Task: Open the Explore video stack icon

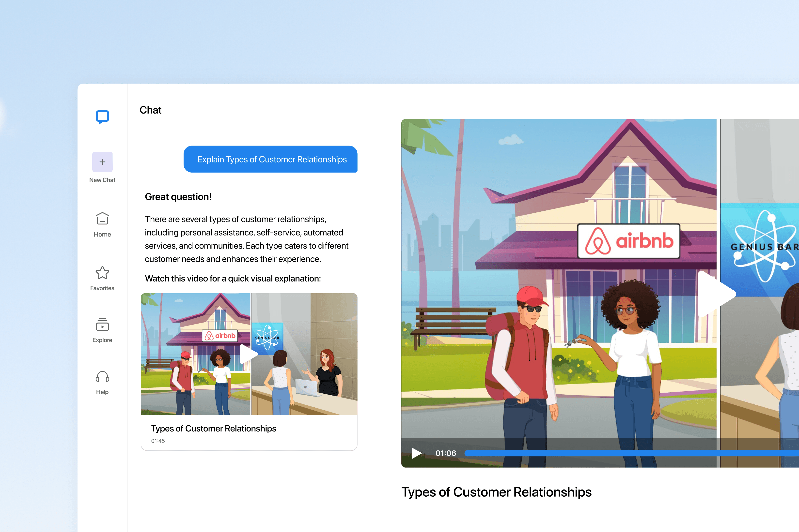Action: (102, 325)
